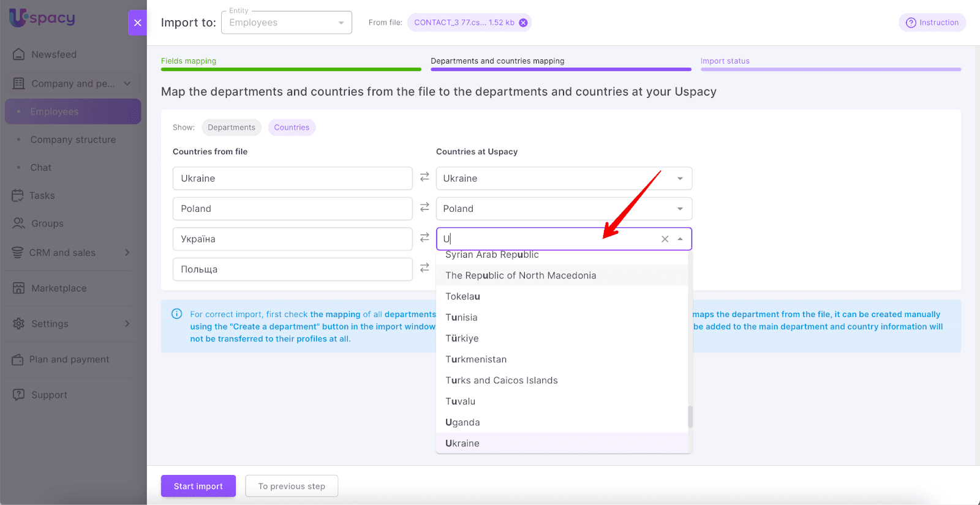Expand the Poland country dropdown
This screenshot has width=980, height=505.
tap(680, 209)
